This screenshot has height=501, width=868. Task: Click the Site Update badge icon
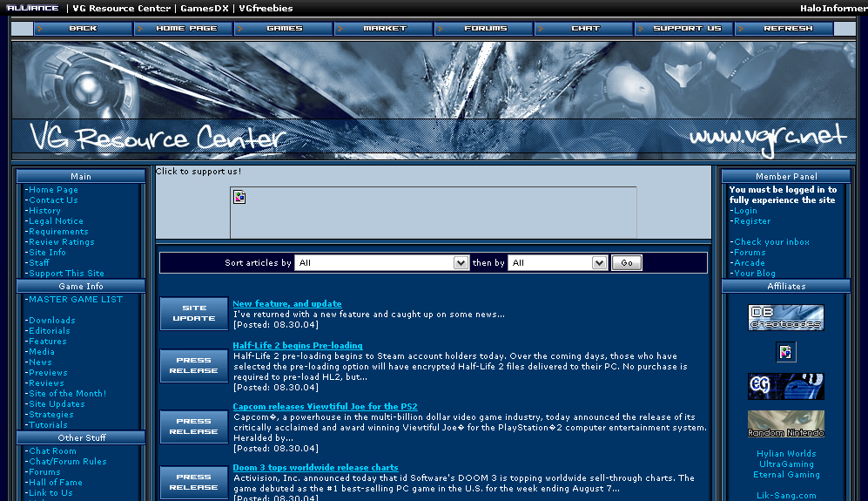pyautogui.click(x=193, y=314)
